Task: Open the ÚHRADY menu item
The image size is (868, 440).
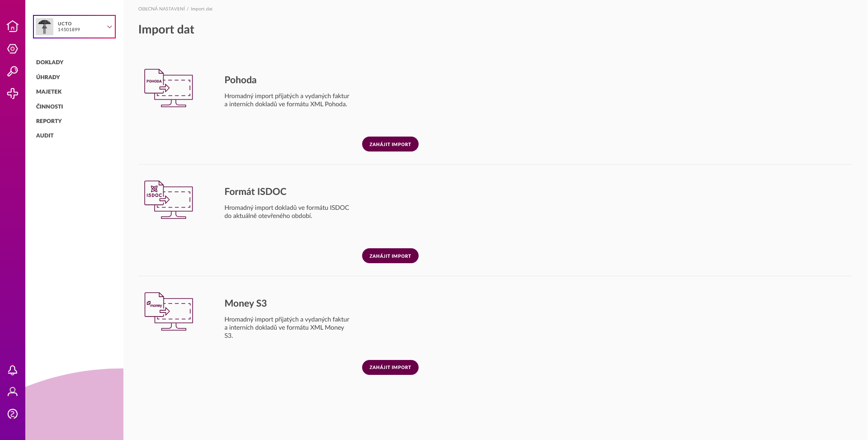Action: pos(48,77)
